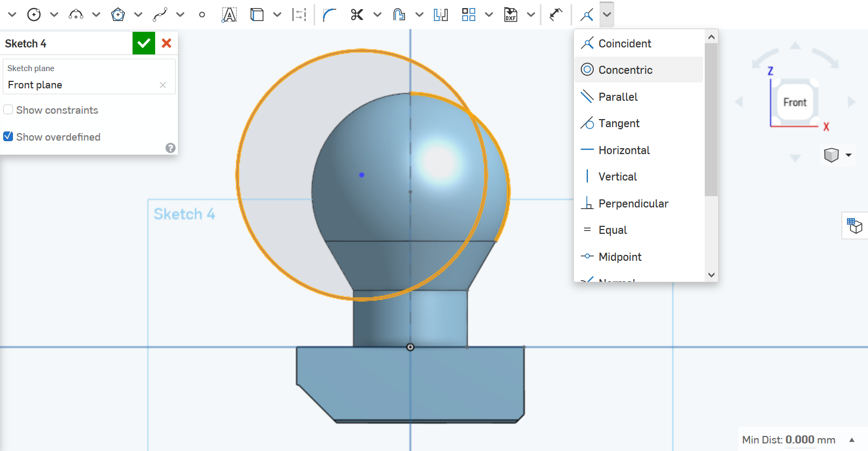Open the Use tool dropdown arrow
This screenshot has width=868, height=451.
tap(277, 15)
